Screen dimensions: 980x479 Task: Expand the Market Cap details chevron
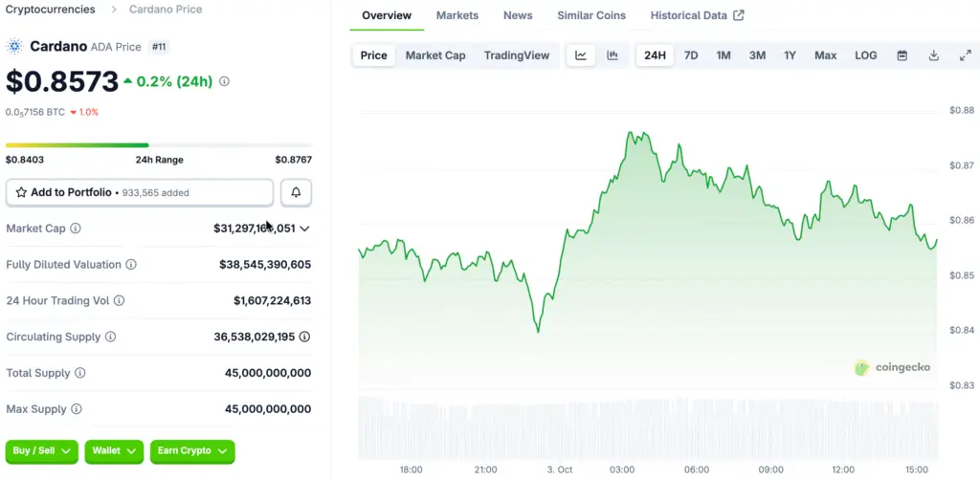(304, 229)
